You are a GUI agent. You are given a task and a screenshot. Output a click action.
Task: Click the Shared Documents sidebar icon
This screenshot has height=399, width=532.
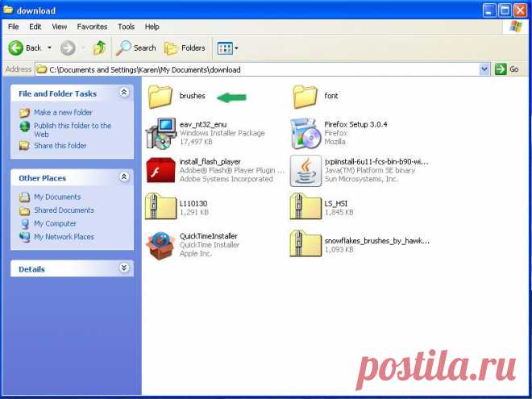click(24, 210)
